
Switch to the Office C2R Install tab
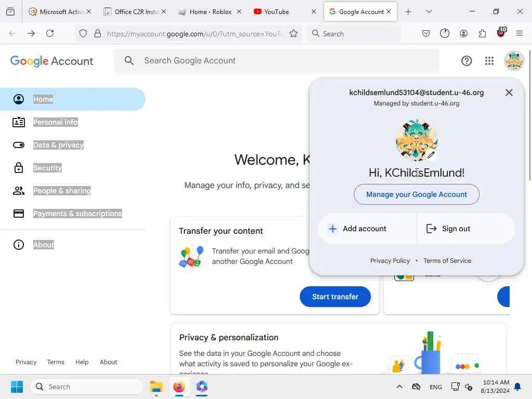pyautogui.click(x=135, y=11)
